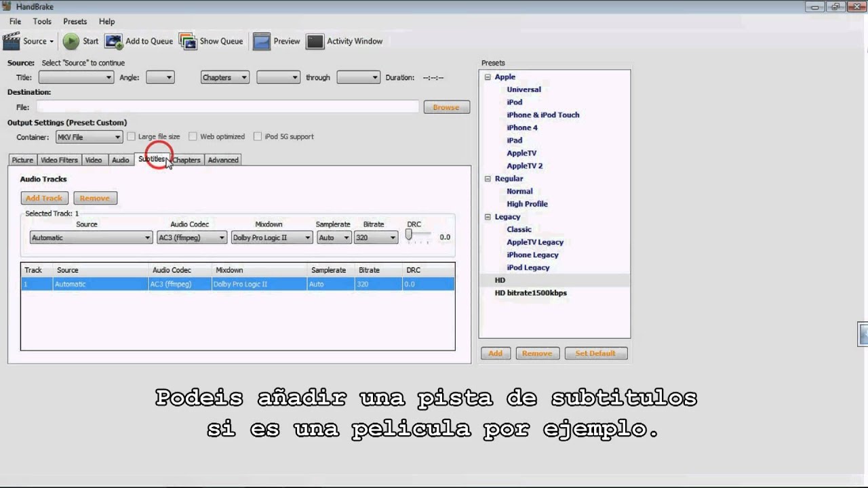The height and width of the screenshot is (488, 868).
Task: Select the HD preset
Action: click(500, 280)
